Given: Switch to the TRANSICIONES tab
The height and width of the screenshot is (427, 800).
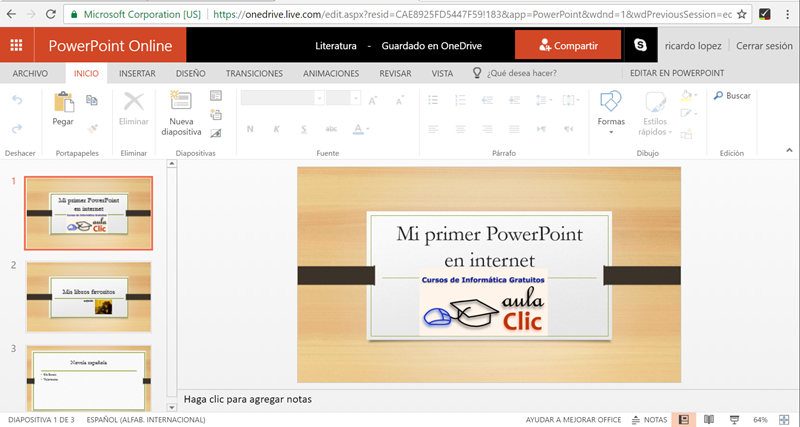Looking at the screenshot, I should tap(254, 73).
